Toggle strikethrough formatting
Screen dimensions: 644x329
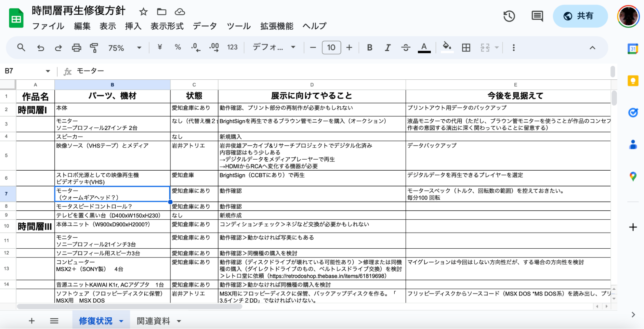pos(406,48)
